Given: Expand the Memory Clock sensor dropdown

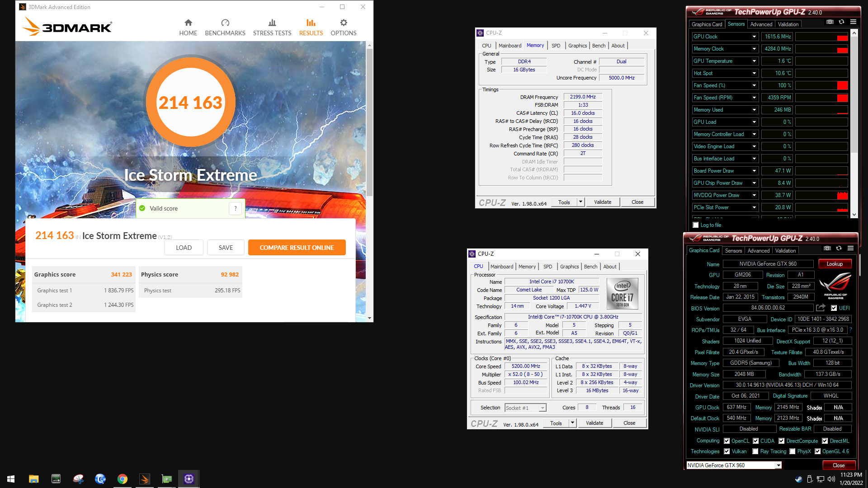Looking at the screenshot, I should coord(754,49).
